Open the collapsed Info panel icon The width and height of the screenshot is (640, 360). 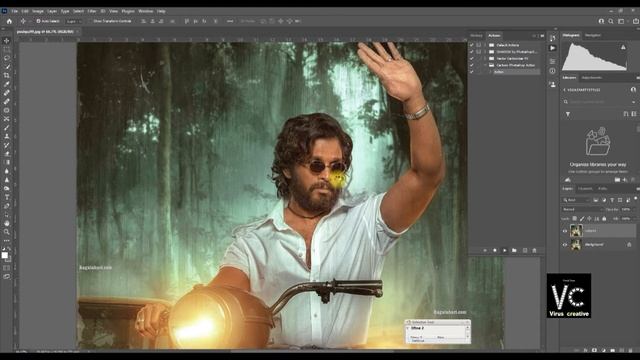tap(552, 71)
